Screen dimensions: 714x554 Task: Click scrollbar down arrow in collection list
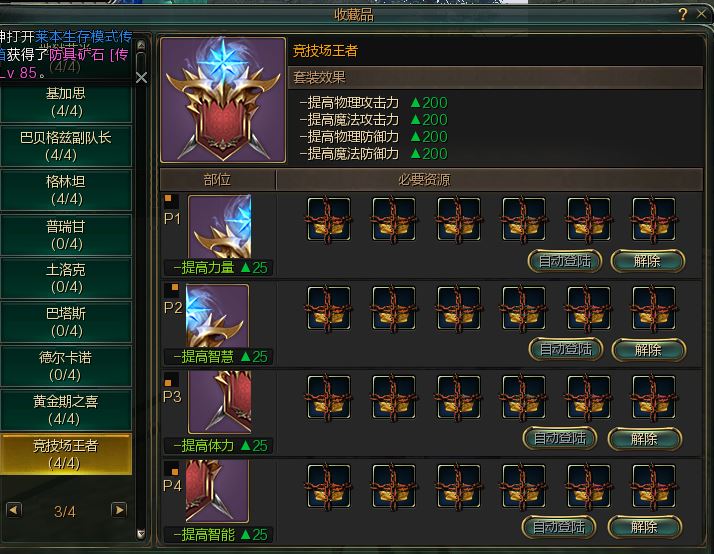(x=141, y=534)
